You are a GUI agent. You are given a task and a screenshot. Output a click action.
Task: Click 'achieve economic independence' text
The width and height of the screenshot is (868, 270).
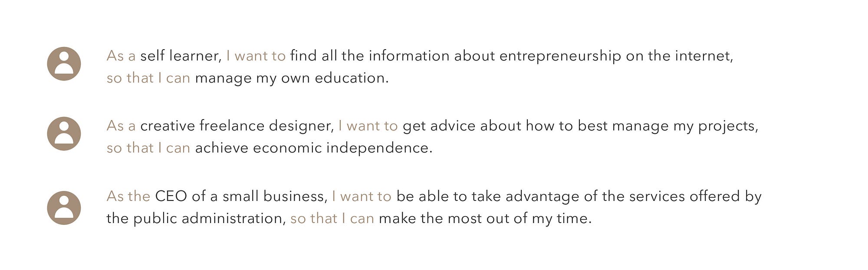[314, 148]
